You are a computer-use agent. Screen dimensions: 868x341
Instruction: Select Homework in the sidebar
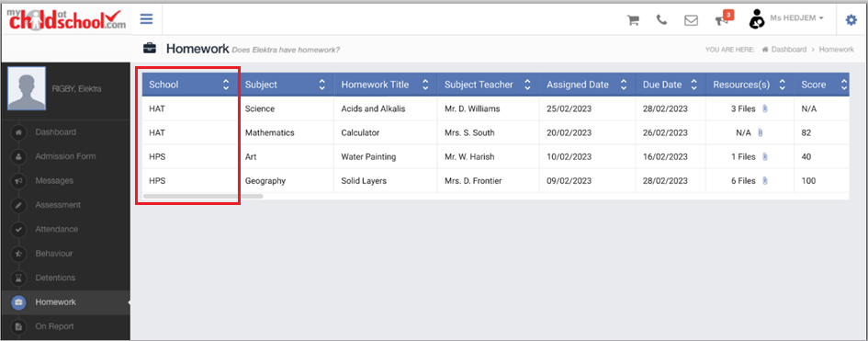point(56,302)
